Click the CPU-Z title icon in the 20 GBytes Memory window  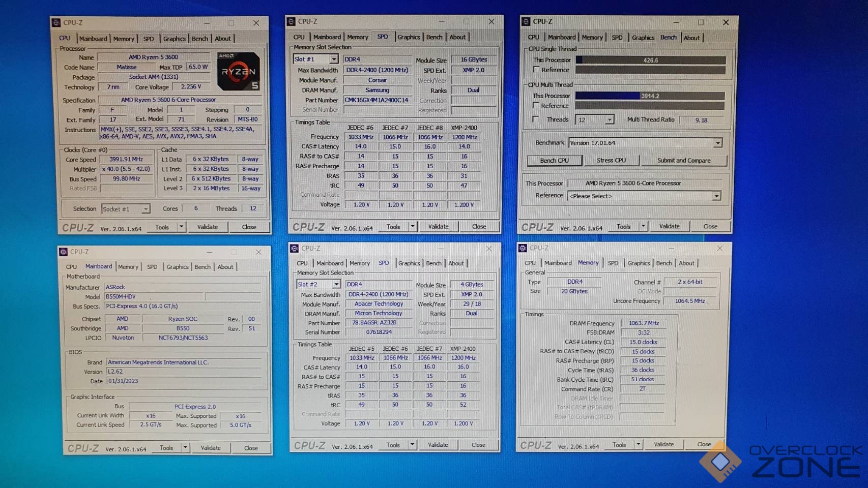coord(523,248)
